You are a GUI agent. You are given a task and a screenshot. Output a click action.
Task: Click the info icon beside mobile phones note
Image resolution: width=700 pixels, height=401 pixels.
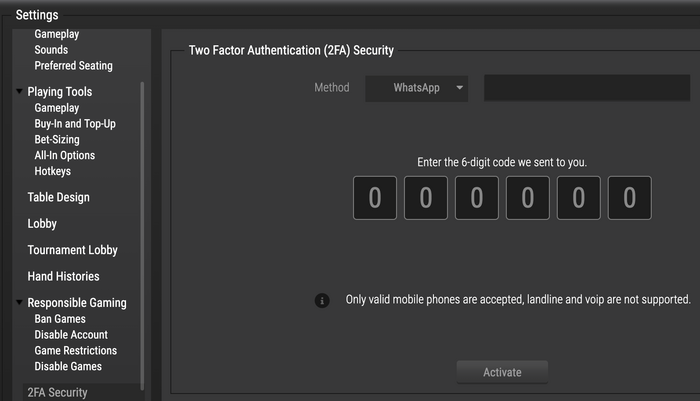click(x=322, y=301)
